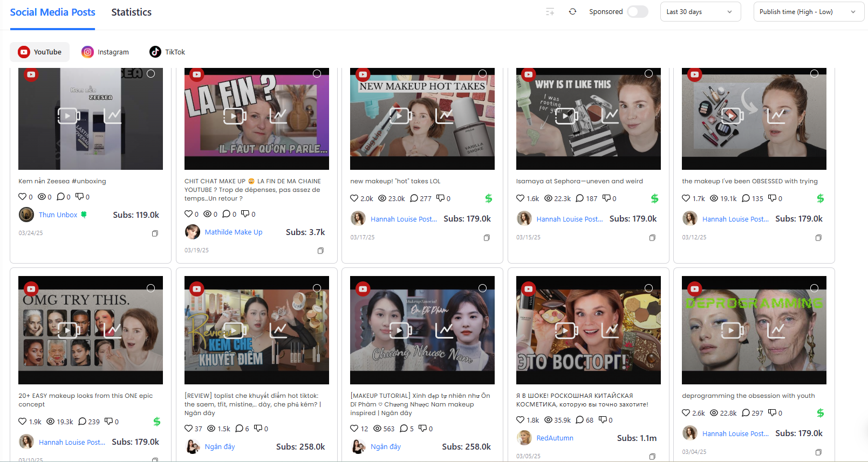Play the NEW MAKEUP HOT TAKES video icon
The height and width of the screenshot is (462, 868).
tap(400, 115)
